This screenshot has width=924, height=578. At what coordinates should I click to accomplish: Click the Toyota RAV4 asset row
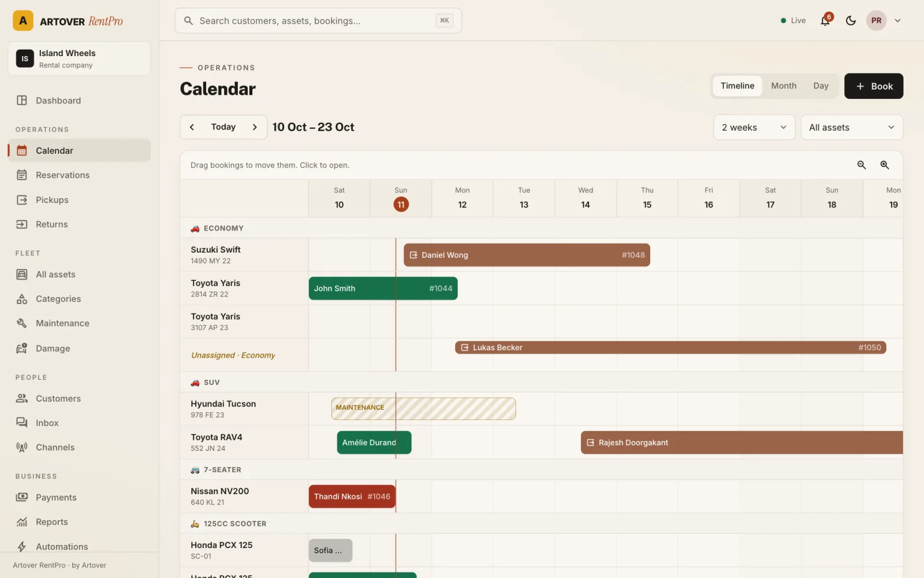coord(244,443)
